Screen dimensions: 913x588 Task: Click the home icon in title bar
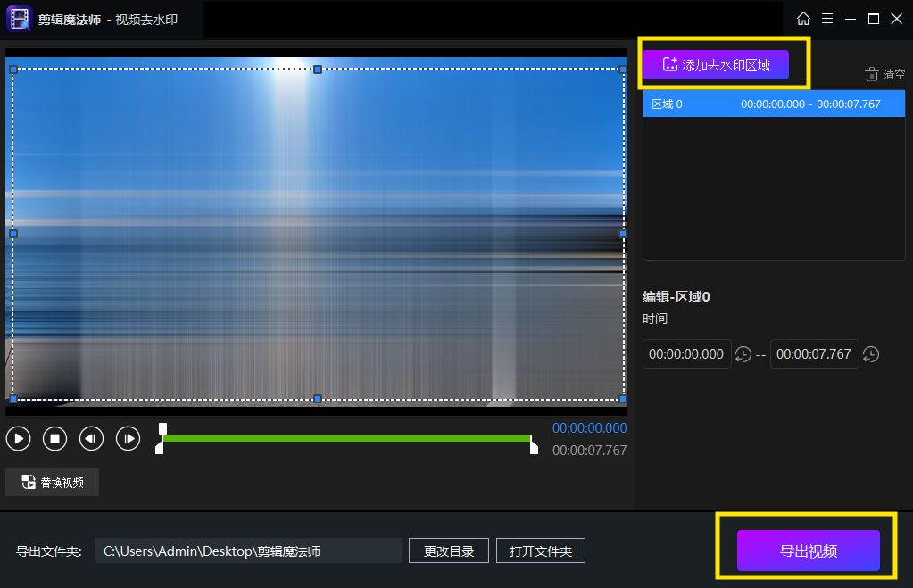[x=803, y=19]
